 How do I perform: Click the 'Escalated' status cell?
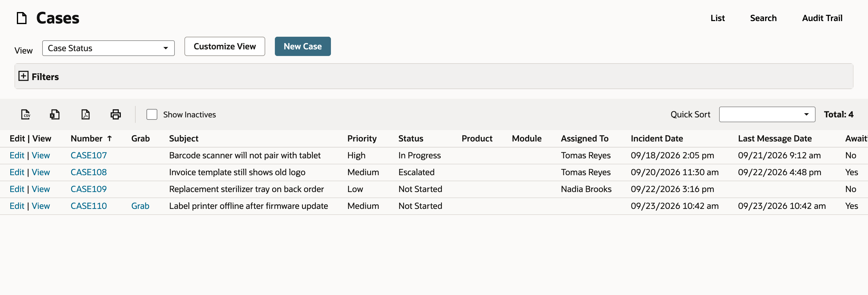pyautogui.click(x=417, y=172)
